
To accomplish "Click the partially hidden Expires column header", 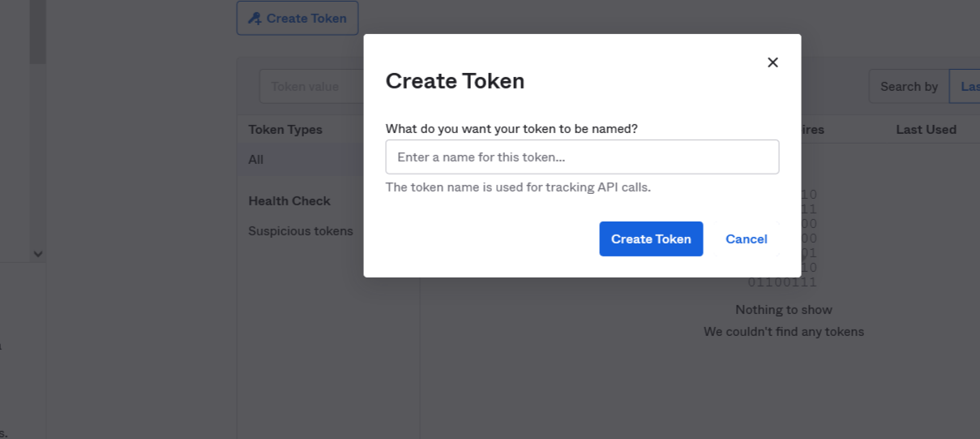I will click(812, 129).
